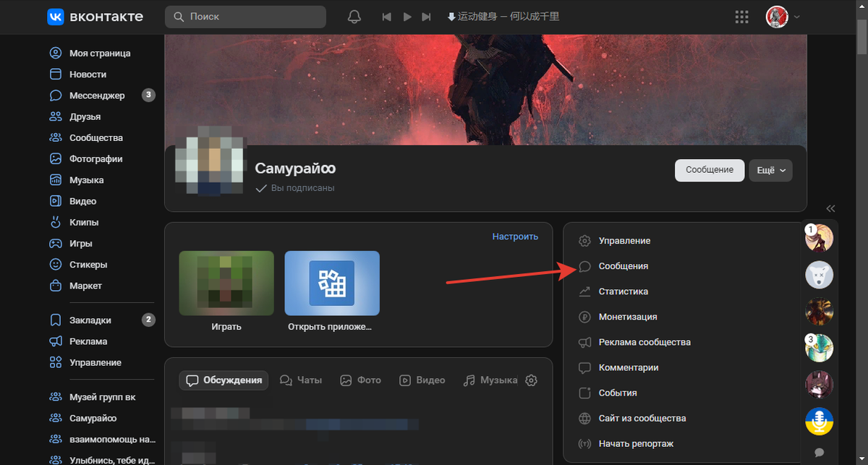Open the blue-yellow microphone avatar chat
Screen dimensions: 868x465
(x=820, y=422)
